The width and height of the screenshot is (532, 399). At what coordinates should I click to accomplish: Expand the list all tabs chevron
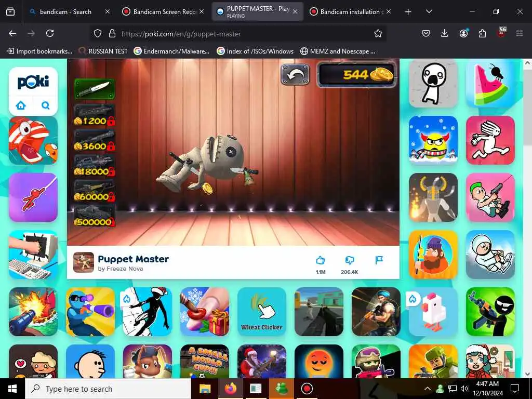coord(429,12)
